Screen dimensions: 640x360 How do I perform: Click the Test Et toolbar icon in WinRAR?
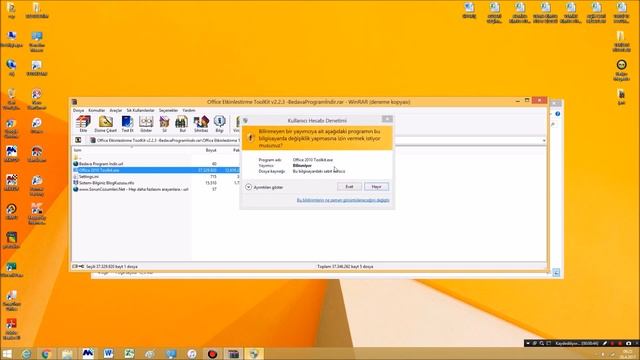tap(127, 124)
